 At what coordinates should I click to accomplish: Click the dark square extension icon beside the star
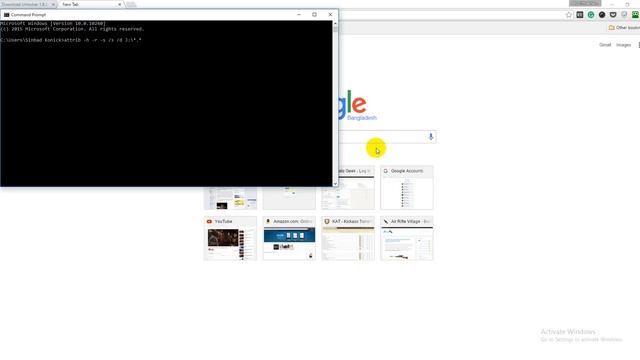pyautogui.click(x=580, y=15)
